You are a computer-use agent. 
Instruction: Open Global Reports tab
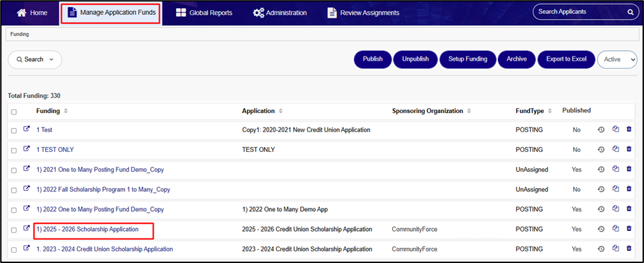click(204, 13)
